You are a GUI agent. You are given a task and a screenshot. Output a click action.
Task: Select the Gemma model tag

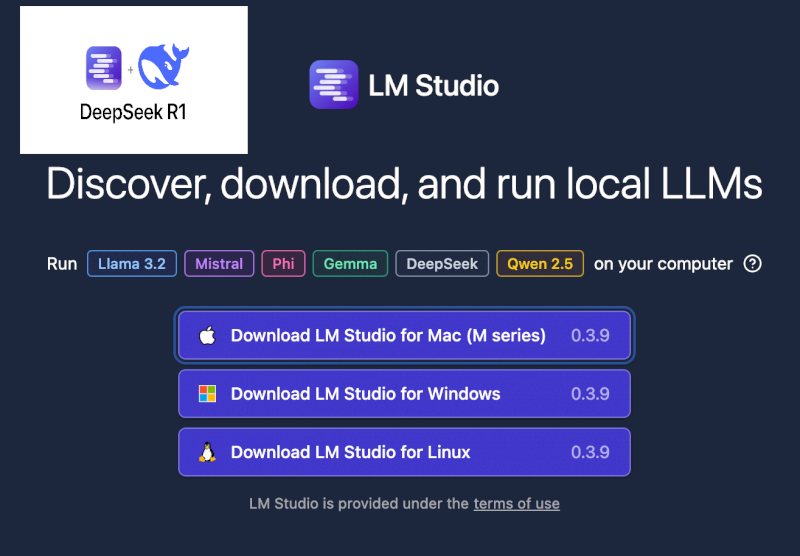point(351,264)
